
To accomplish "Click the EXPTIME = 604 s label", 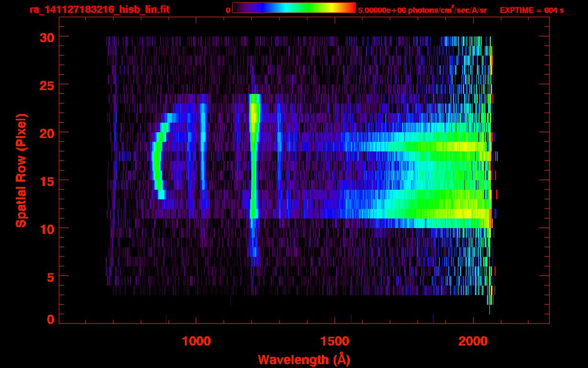I will pos(531,10).
